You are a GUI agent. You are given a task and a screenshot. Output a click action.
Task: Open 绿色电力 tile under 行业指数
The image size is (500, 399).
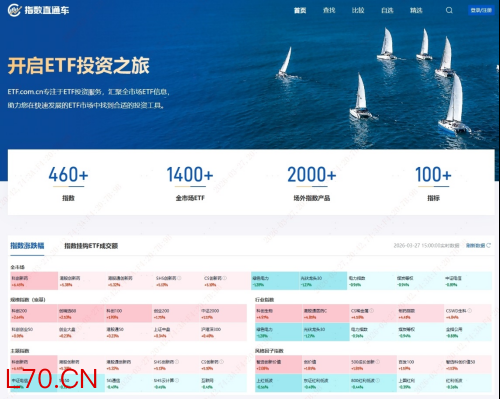click(279, 332)
